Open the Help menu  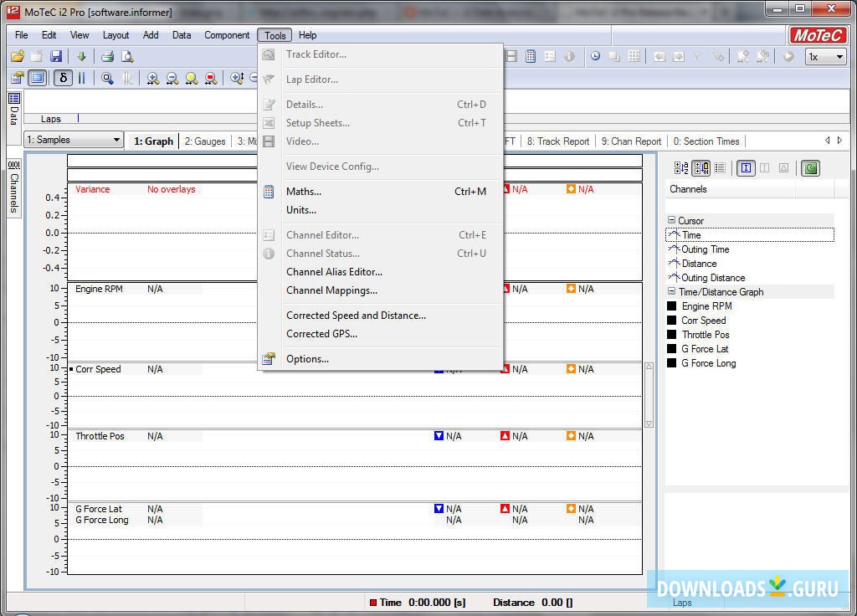coord(307,35)
